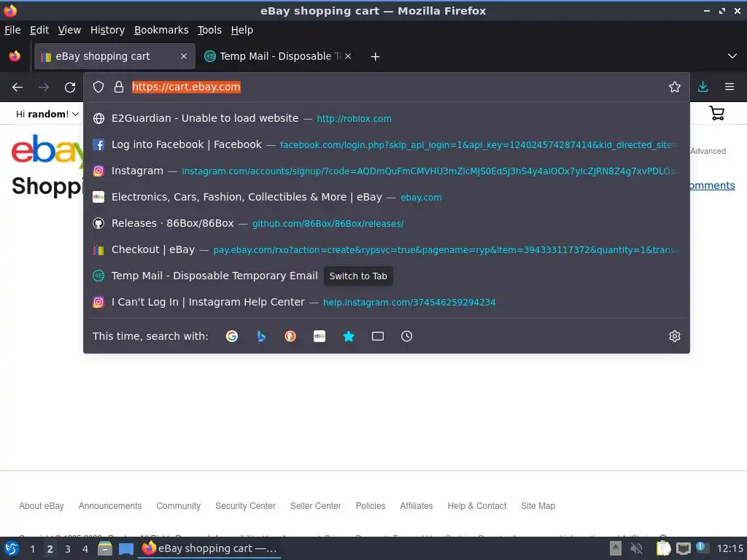
Task: Open the Help menu
Action: (x=241, y=30)
